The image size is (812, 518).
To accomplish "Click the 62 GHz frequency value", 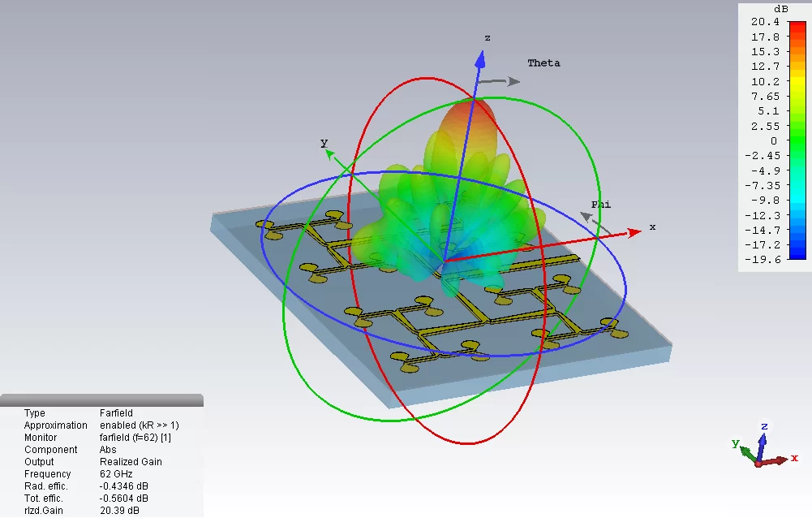I will point(116,474).
